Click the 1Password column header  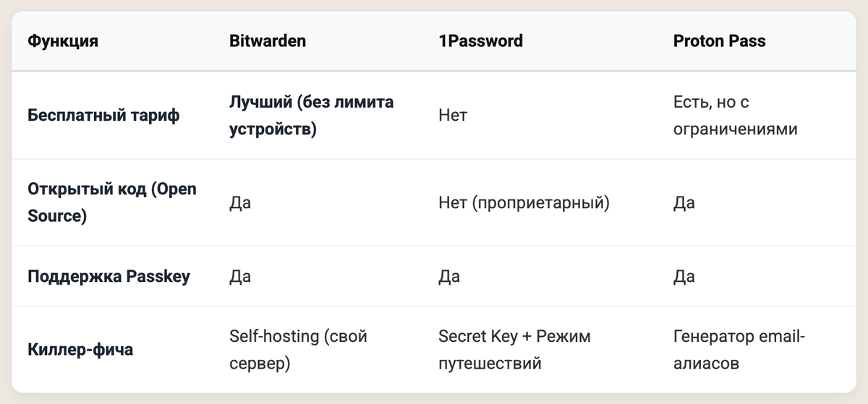pos(480,41)
